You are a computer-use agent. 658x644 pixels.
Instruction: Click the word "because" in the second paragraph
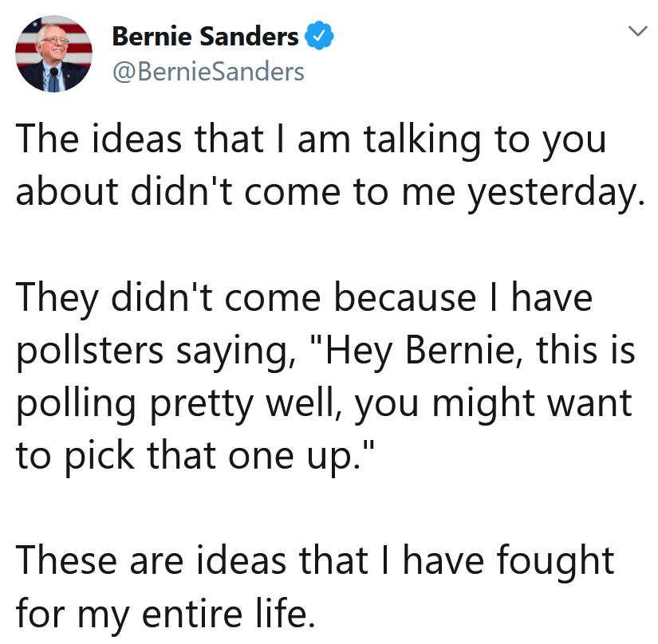[x=405, y=299]
